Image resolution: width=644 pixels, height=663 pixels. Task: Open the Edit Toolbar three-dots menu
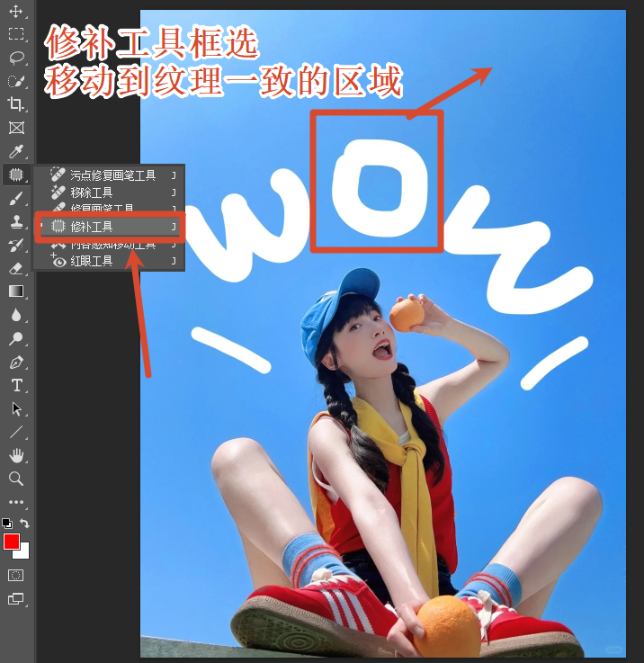point(16,502)
